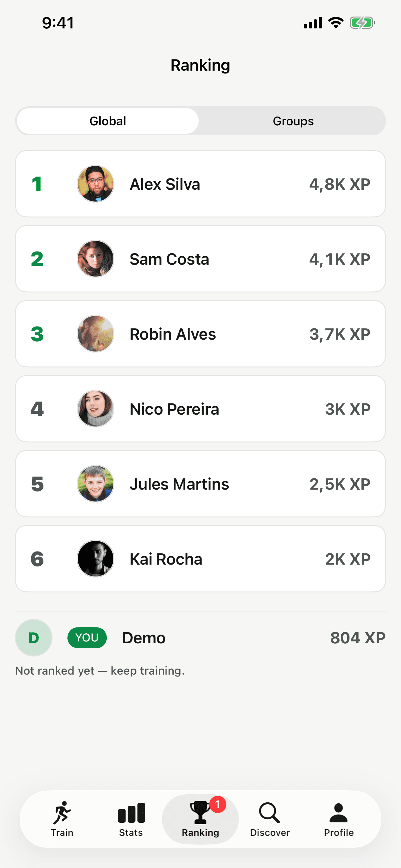The image size is (401, 868).
Task: Tap the Wi-Fi icon in status bar
Action: pyautogui.click(x=336, y=22)
